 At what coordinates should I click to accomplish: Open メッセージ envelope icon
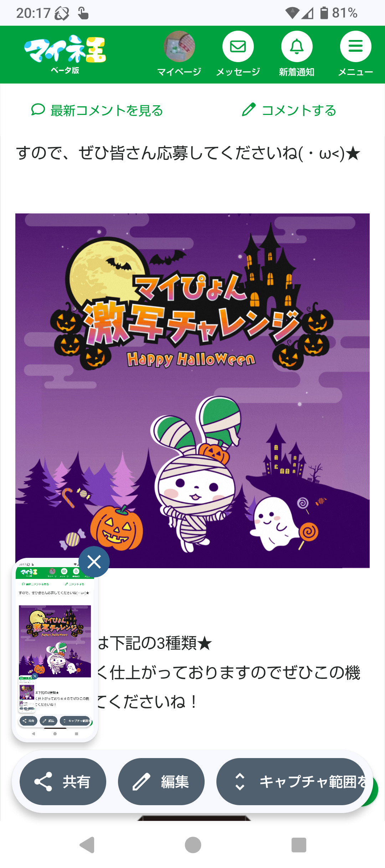click(x=238, y=46)
